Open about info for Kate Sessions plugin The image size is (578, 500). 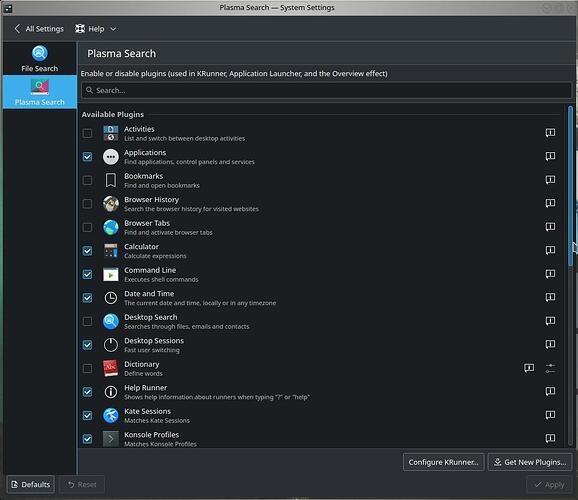[x=550, y=415]
